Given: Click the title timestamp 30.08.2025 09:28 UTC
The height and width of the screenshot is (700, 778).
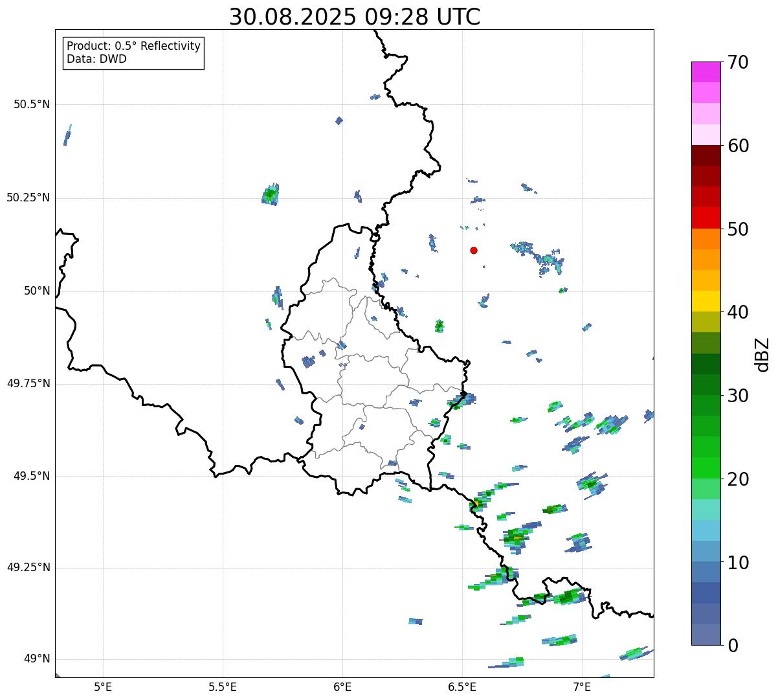Looking at the screenshot, I should [x=355, y=17].
